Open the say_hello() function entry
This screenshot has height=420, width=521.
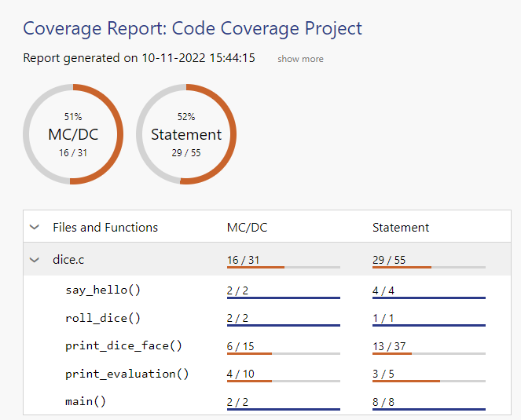[103, 290]
